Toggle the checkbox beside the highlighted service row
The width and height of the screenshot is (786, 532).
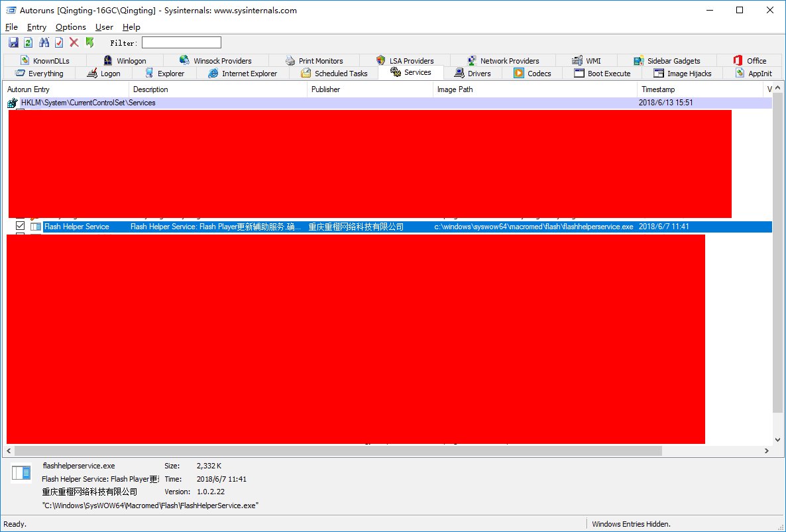coord(19,226)
